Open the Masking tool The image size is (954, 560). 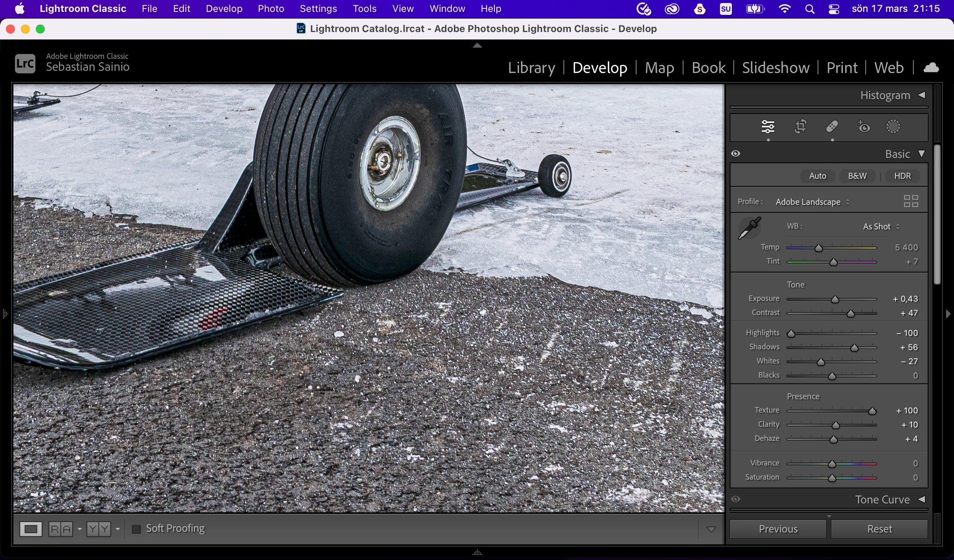pyautogui.click(x=893, y=127)
